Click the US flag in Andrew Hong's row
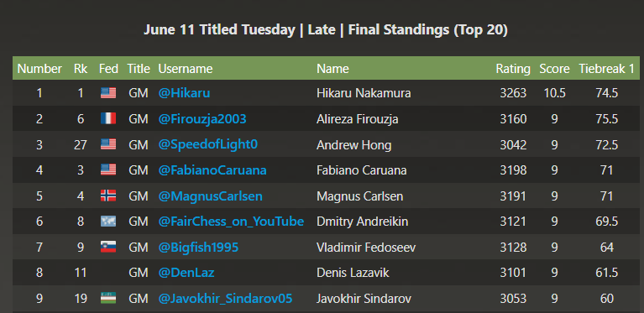Screen dimensions: 644x313 (x=108, y=144)
